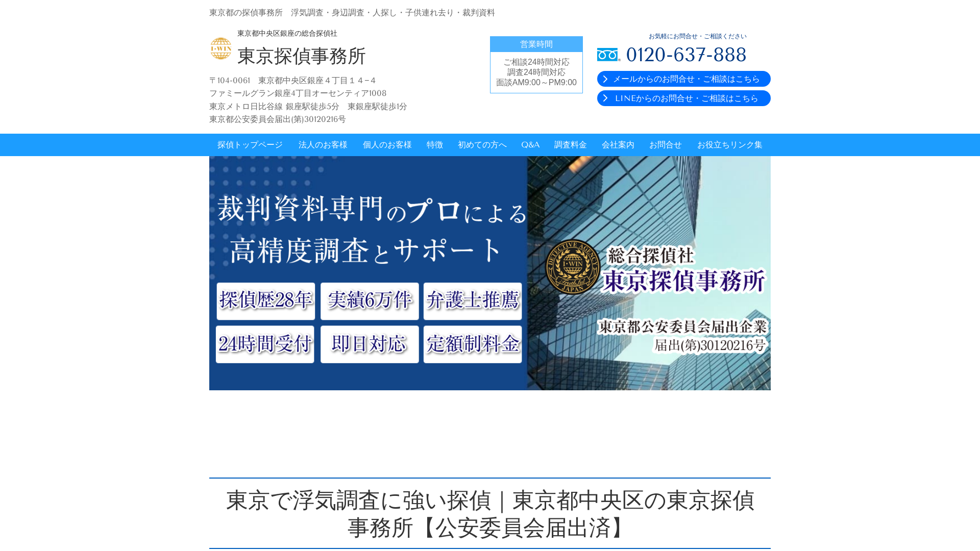Click the chevron icon on the mail inquiry button

(x=605, y=79)
